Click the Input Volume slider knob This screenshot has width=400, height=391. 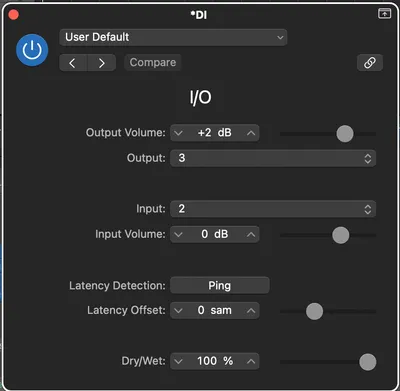[341, 235]
